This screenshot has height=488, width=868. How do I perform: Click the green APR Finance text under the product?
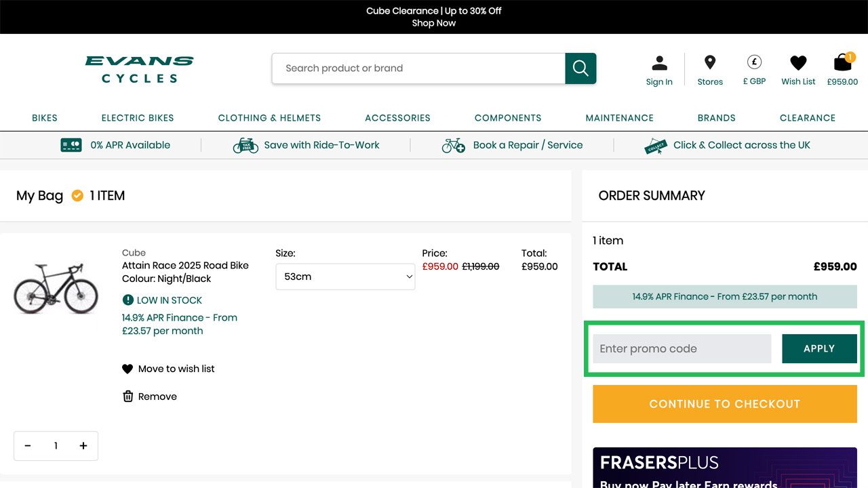click(x=180, y=324)
